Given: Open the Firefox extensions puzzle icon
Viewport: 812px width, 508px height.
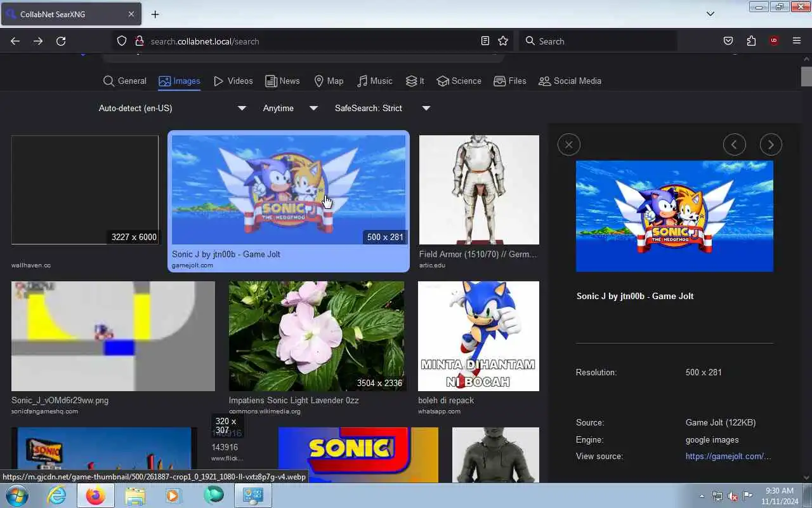Looking at the screenshot, I should click(751, 41).
